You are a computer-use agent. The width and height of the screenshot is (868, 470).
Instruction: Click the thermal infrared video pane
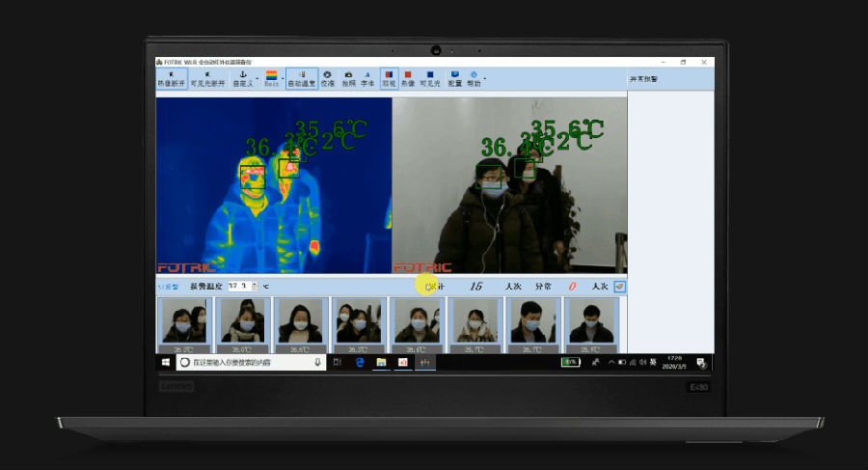pos(274,185)
